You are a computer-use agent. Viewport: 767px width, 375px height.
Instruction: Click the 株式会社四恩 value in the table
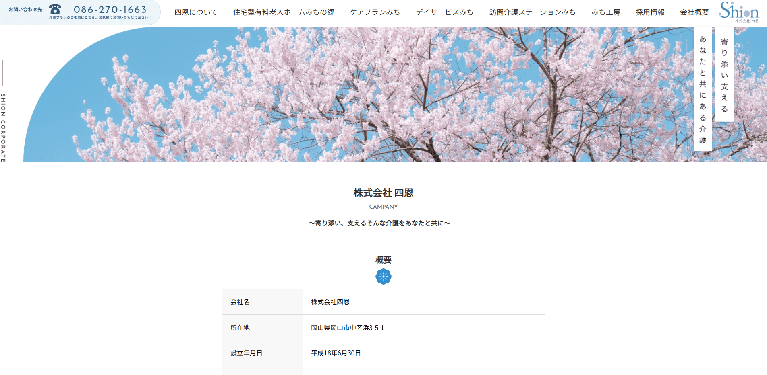tap(330, 302)
